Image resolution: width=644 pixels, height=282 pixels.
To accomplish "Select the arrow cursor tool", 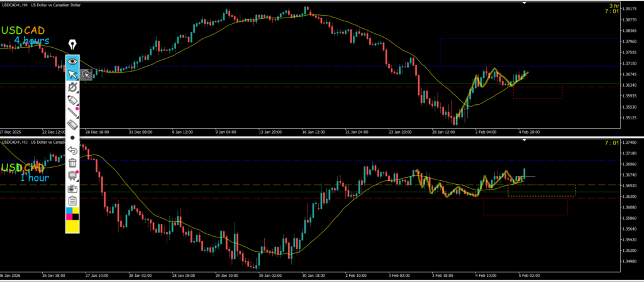I will click(73, 75).
